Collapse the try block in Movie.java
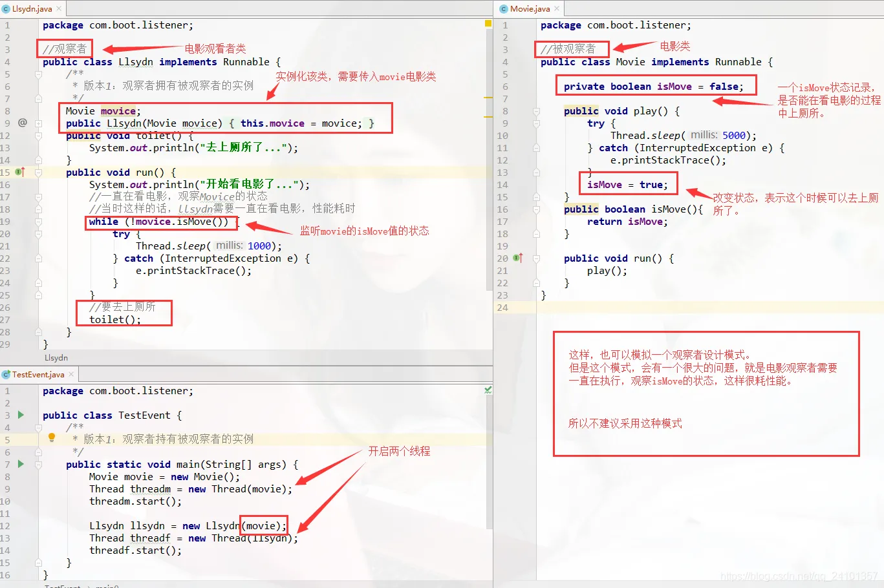This screenshot has height=588, width=884. 536,123
